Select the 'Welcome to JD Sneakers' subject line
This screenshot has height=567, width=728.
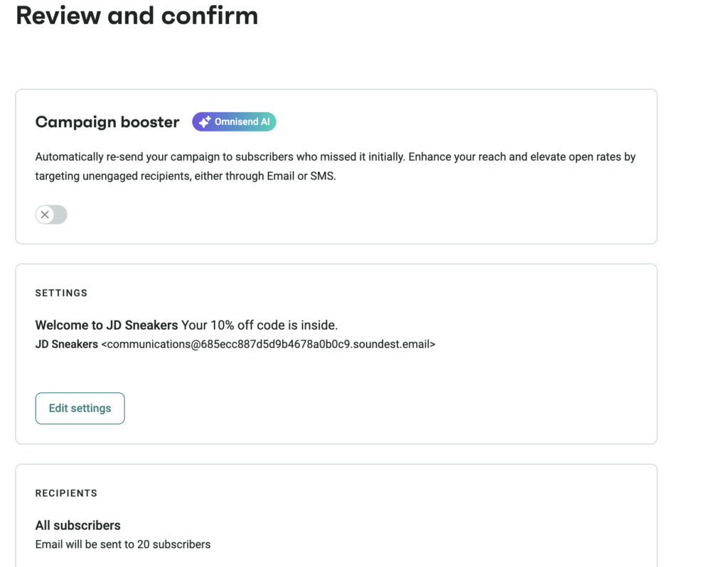coord(107,325)
